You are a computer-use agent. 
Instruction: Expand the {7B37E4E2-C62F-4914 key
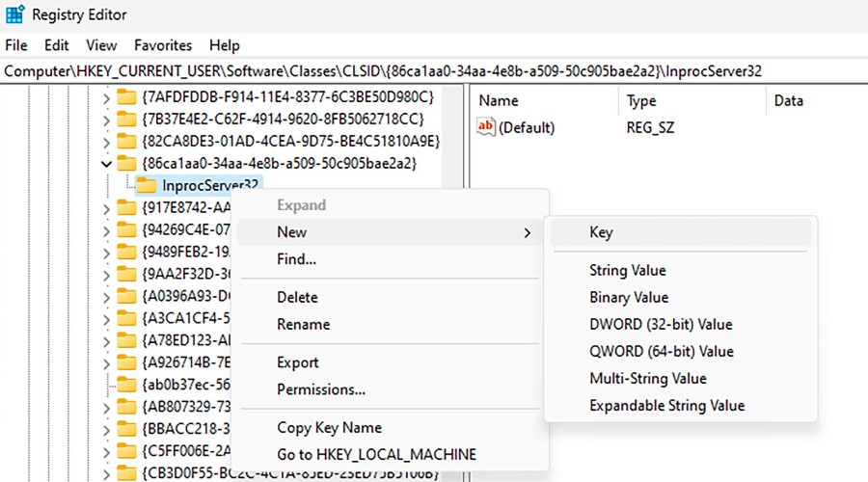pos(106,120)
